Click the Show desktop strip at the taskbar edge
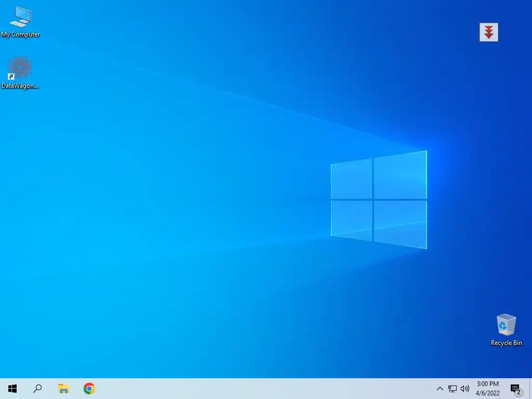Image resolution: width=532 pixels, height=399 pixels. point(530,389)
